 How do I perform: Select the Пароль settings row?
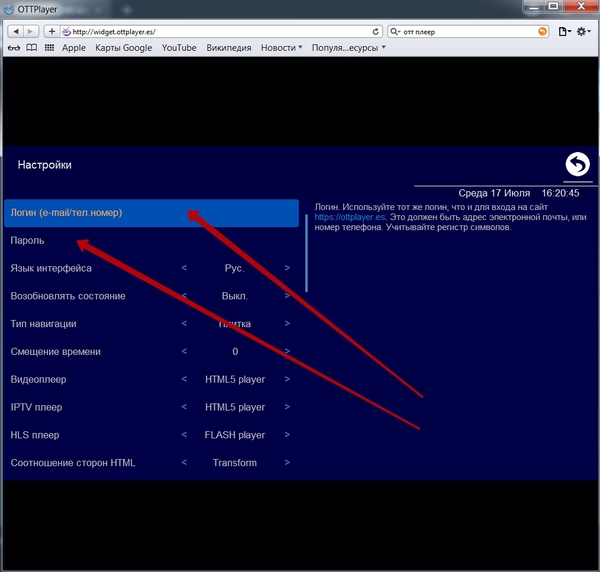(x=150, y=241)
